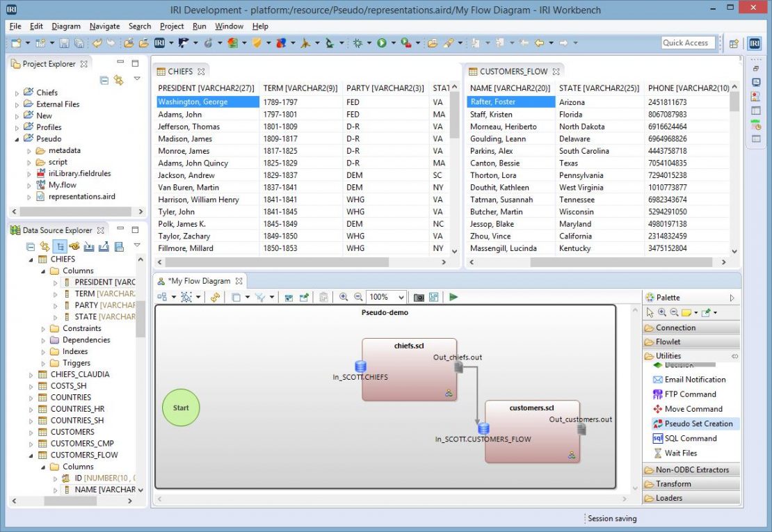Switch to the My Flow Diagram tab
The height and width of the screenshot is (532, 772).
coord(200,281)
